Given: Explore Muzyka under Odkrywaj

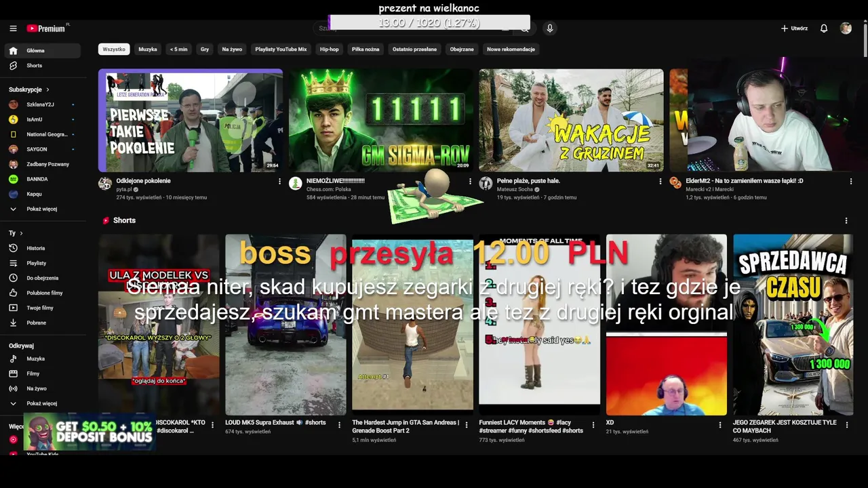Looking at the screenshot, I should (x=43, y=359).
